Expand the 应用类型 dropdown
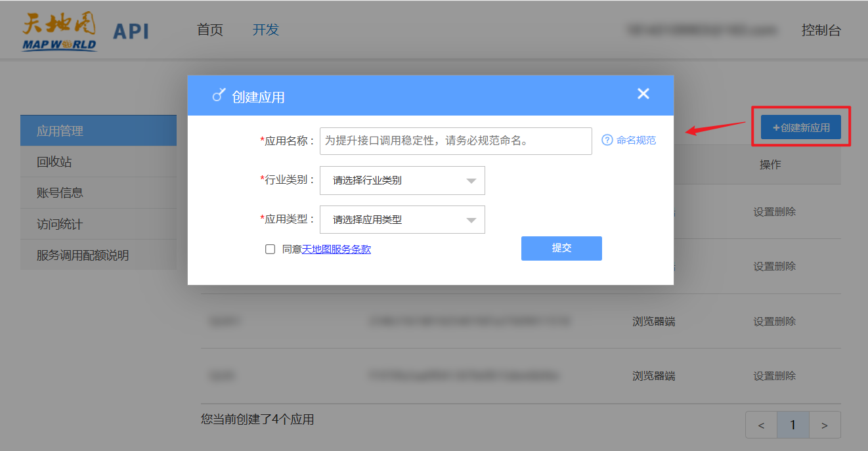Viewport: 868px width, 451px height. (402, 220)
